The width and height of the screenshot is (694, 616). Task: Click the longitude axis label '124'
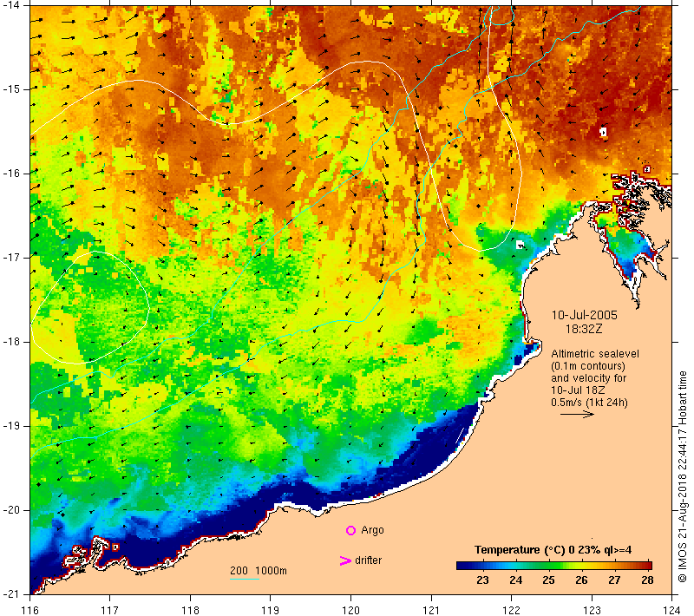point(672,610)
